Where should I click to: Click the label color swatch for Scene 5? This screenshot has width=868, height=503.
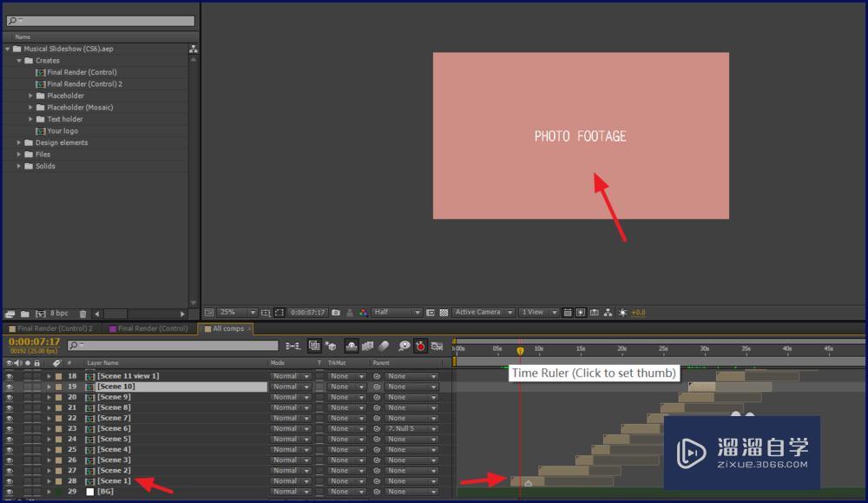[x=58, y=440]
